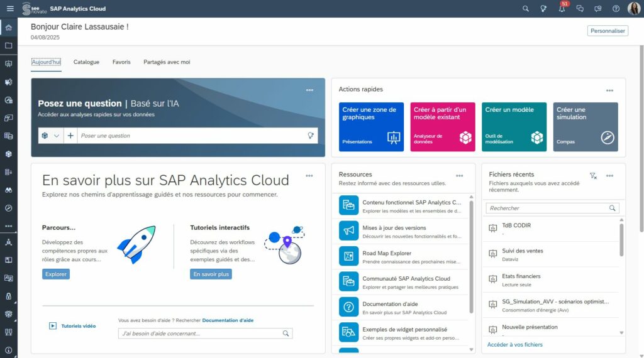Click the Home icon in sidebar
Image resolution: width=644 pixels, height=358 pixels.
click(x=9, y=28)
